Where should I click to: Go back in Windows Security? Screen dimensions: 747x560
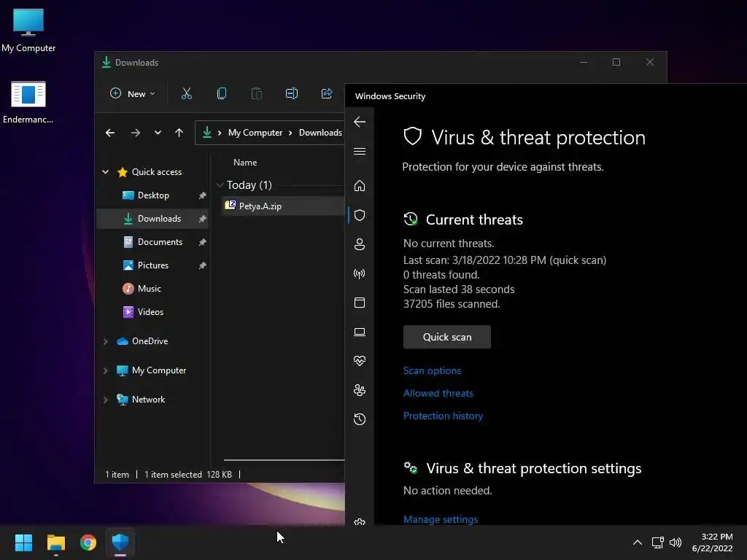(x=360, y=122)
